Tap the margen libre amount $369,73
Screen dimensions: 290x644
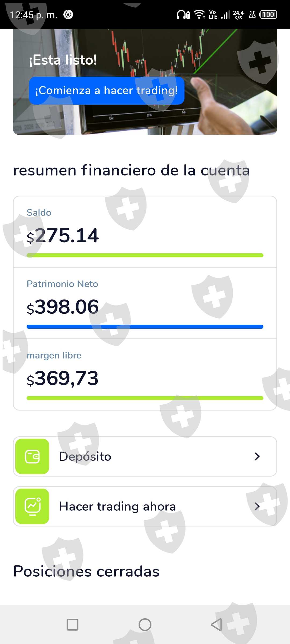pos(63,378)
